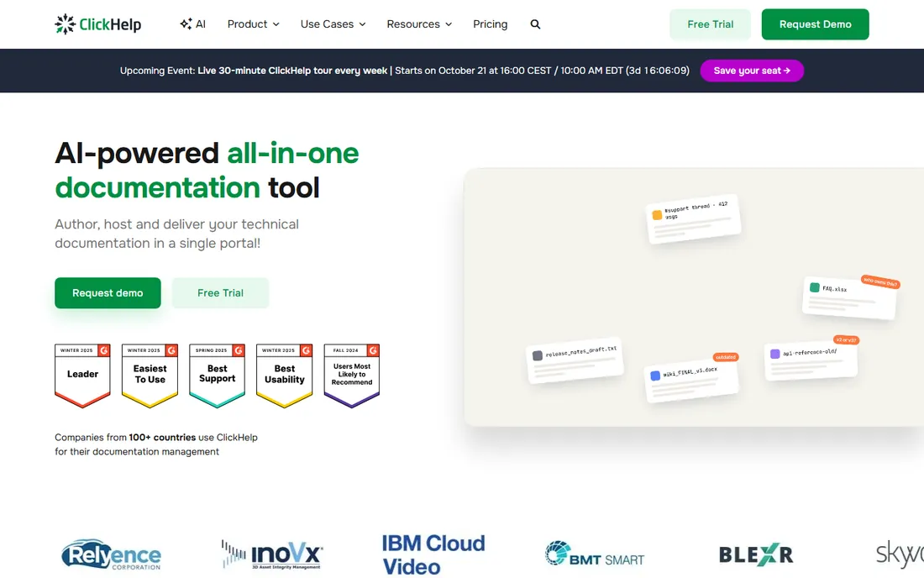Expand the Use Cases dropdown
924x578 pixels.
click(x=333, y=24)
